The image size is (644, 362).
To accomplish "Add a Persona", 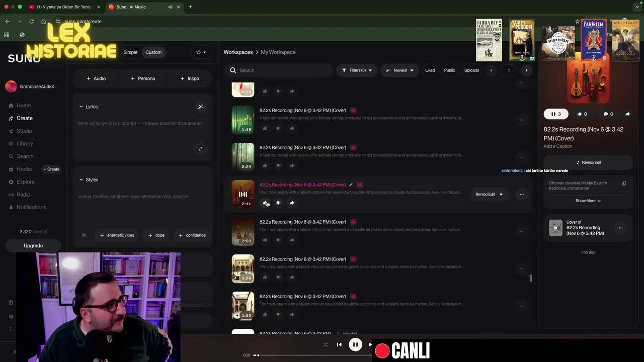I will (x=143, y=78).
